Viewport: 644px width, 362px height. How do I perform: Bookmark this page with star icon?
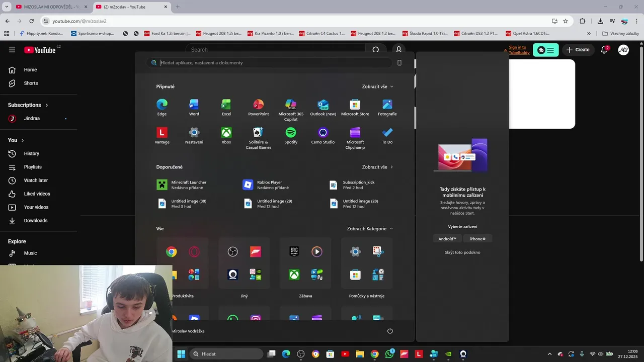pyautogui.click(x=566, y=21)
